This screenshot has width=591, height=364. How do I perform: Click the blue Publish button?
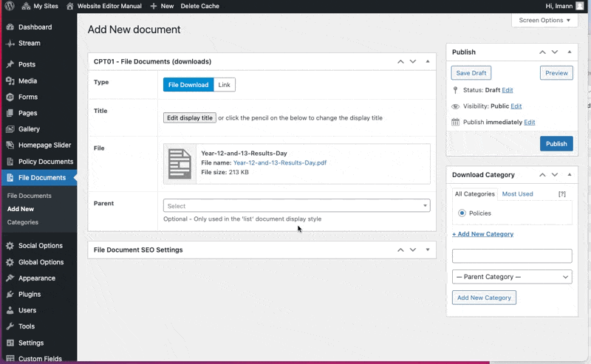(x=556, y=144)
